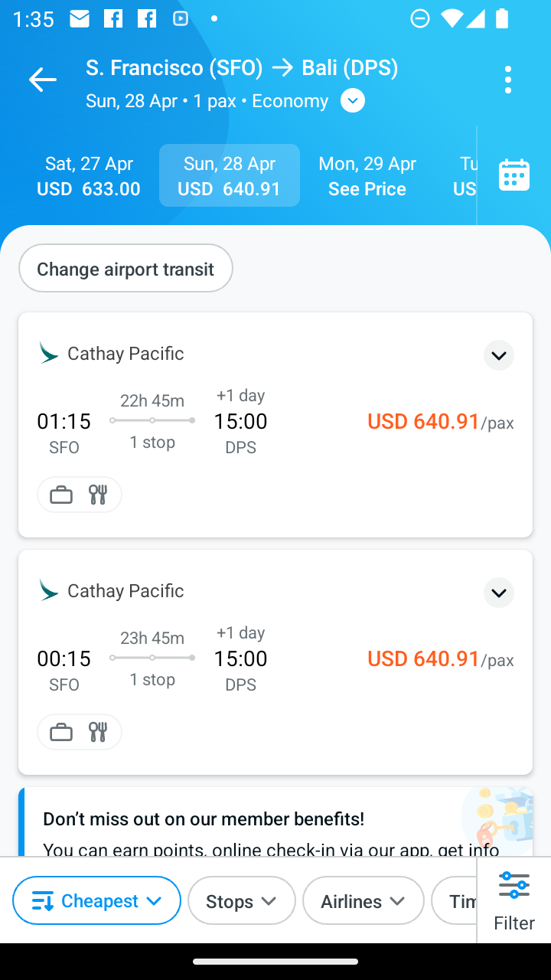The height and width of the screenshot is (980, 551).
Task: Expand first Cathay Pacific flight details
Action: pos(499,355)
